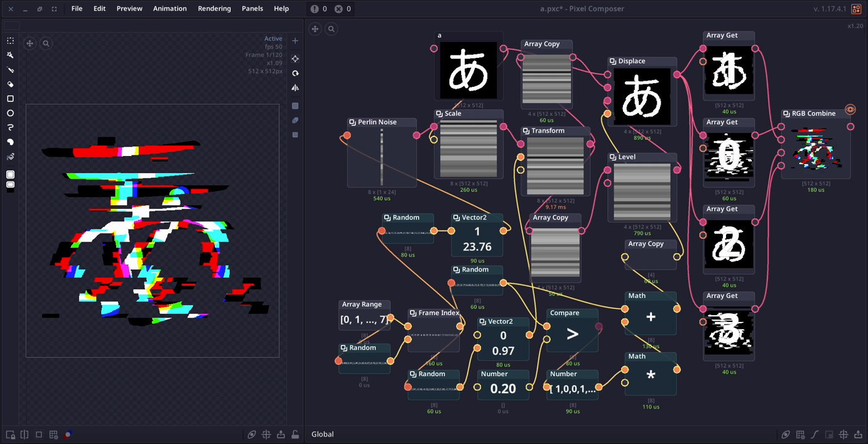Choose the ellipse shape tool
The height and width of the screenshot is (444, 868).
click(x=10, y=113)
